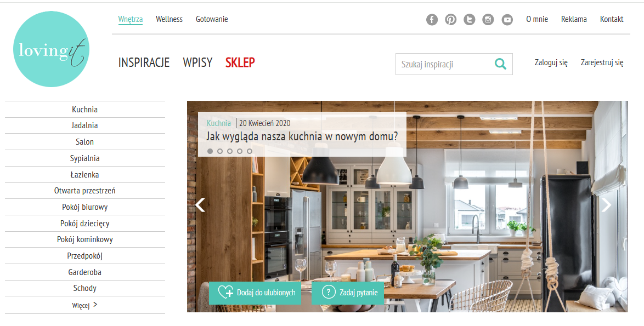Open the YouTube social icon
Screen dimensions: 644x326
pyautogui.click(x=507, y=19)
